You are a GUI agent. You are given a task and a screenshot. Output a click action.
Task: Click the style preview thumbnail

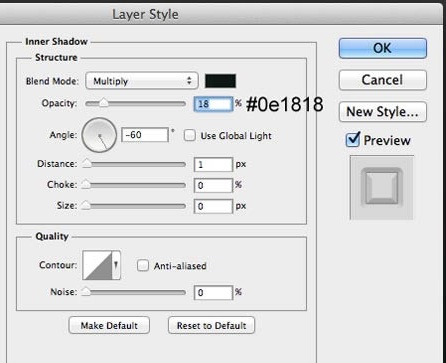382,187
